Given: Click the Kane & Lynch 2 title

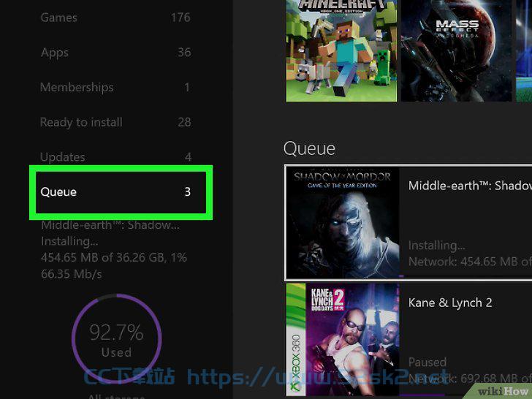Looking at the screenshot, I should (450, 303).
